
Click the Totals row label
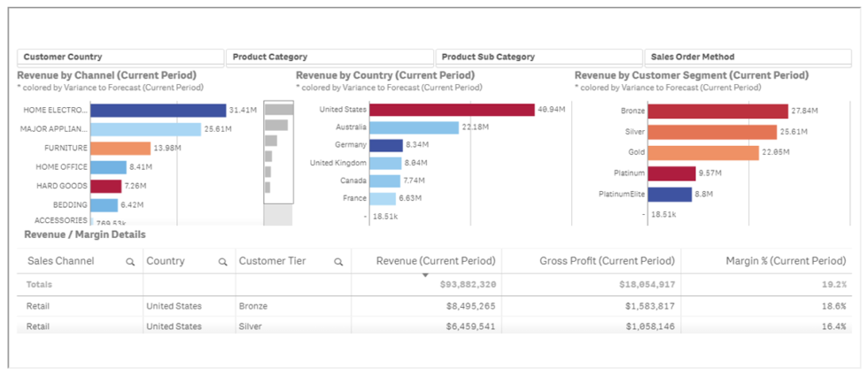[x=40, y=284]
